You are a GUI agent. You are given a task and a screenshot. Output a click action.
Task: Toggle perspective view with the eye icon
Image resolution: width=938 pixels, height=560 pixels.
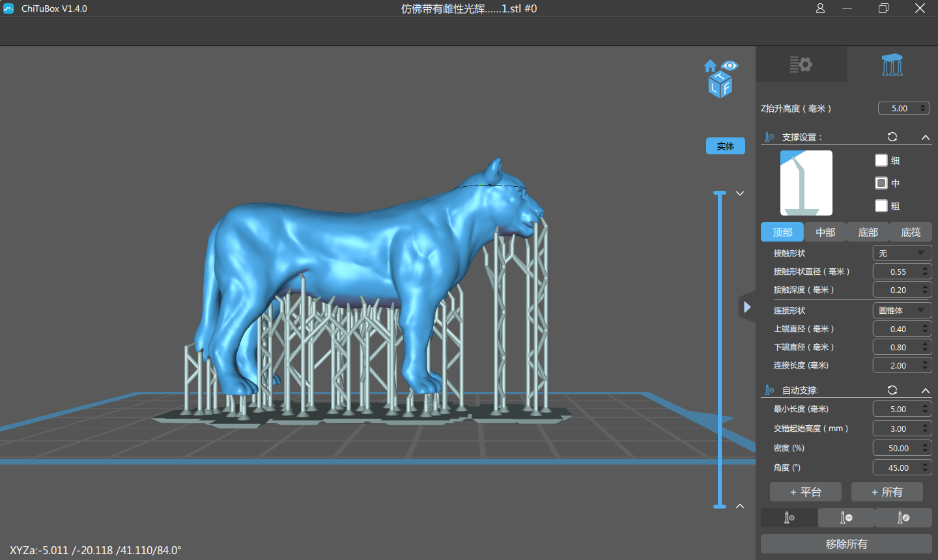(x=730, y=65)
